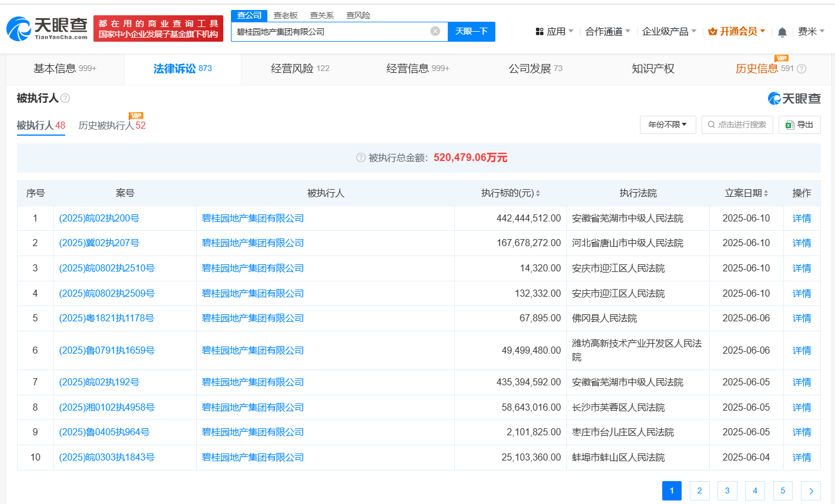Click the Tianyancha logo in header

tap(47, 28)
